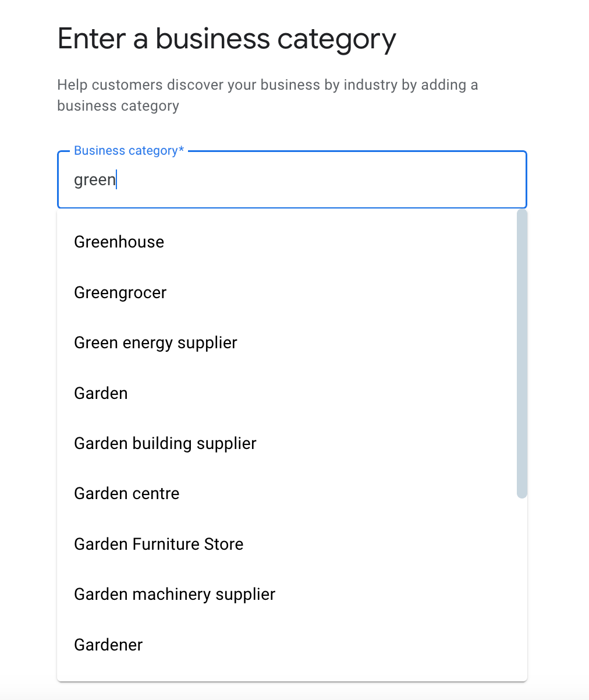Select the last visible suggestion, Gardener
Viewport: 589px width, 700px height.
[x=108, y=644]
